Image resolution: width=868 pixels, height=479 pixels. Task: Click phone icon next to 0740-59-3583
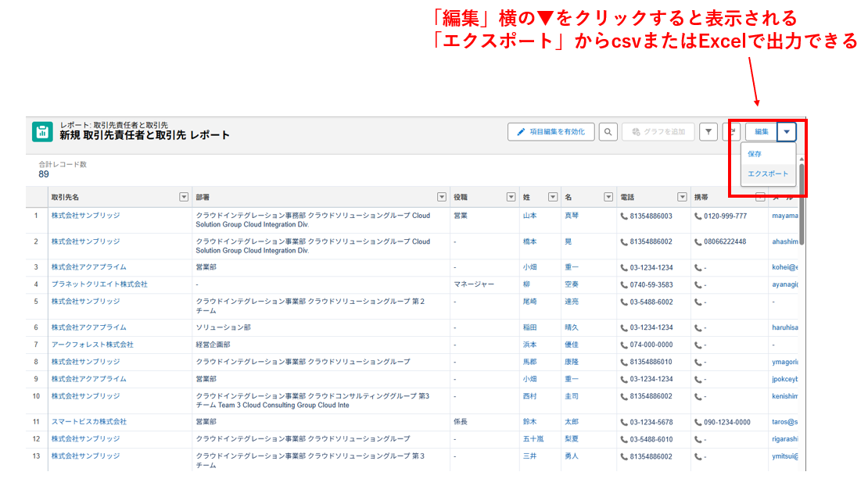click(624, 285)
